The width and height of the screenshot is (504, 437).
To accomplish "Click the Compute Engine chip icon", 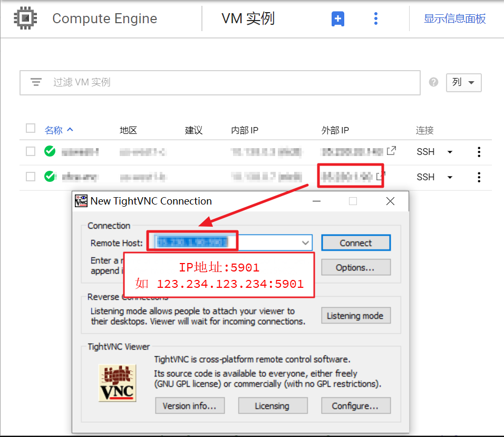I will pyautogui.click(x=23, y=18).
